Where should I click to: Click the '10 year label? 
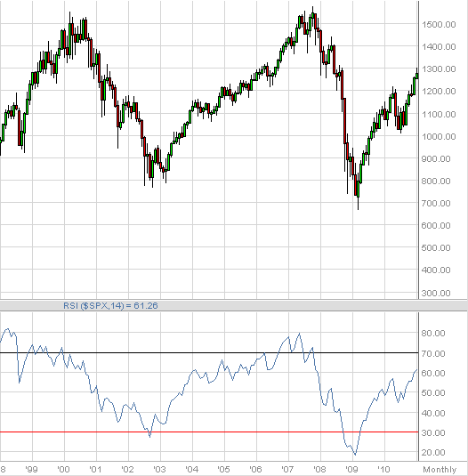point(383,469)
